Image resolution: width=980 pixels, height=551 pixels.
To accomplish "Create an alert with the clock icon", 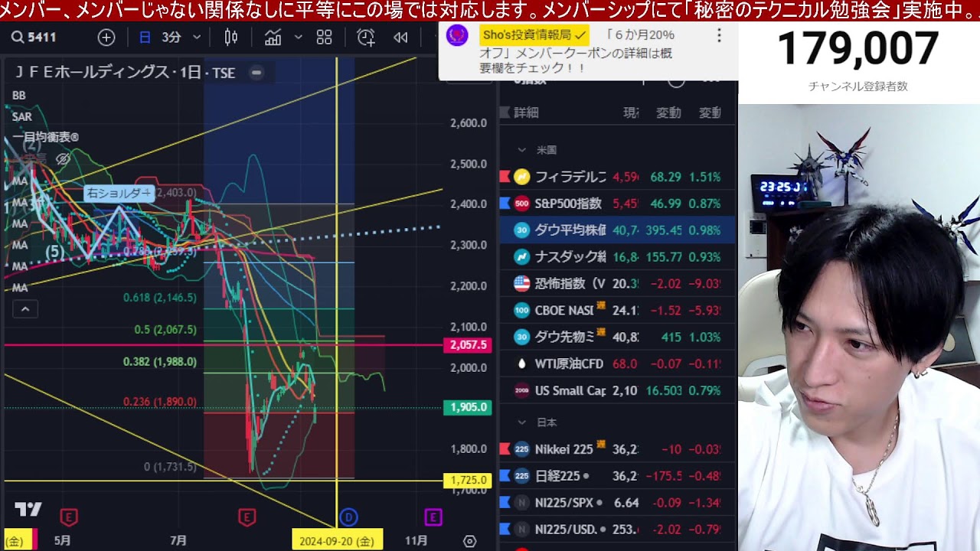I will 366,37.
